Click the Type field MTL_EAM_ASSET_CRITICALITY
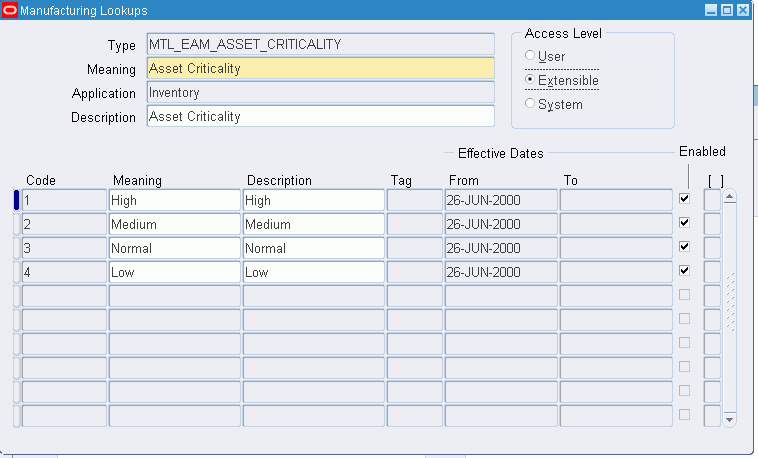 point(321,44)
